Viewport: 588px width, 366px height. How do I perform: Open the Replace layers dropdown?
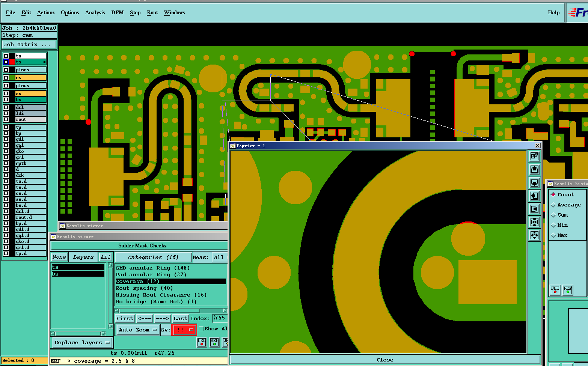[82, 342]
